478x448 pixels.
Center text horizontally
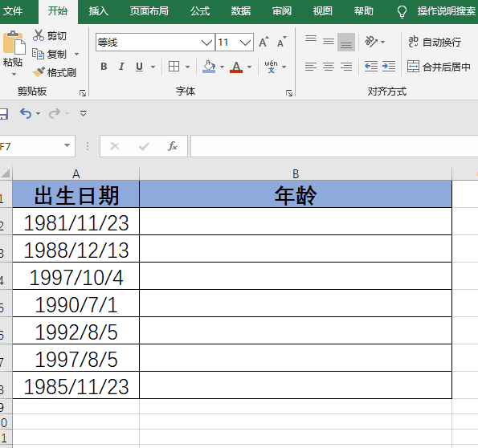(x=329, y=67)
